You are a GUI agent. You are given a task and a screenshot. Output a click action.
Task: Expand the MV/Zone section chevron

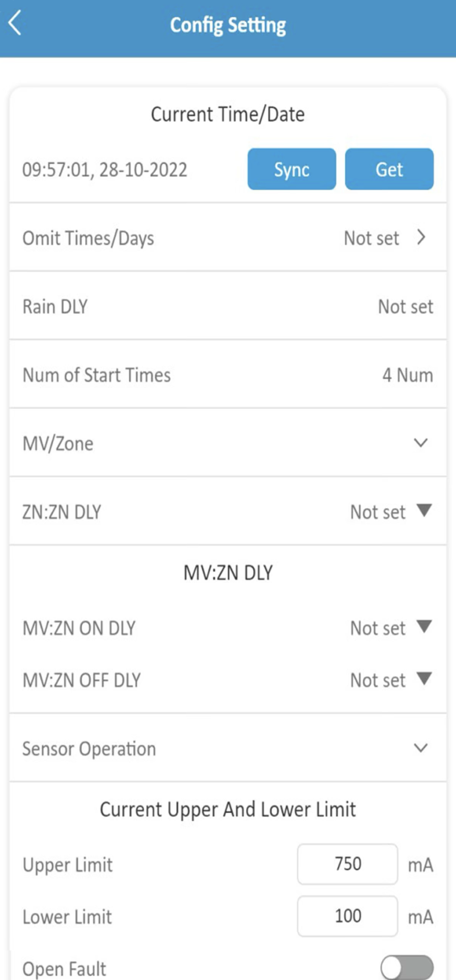click(421, 443)
